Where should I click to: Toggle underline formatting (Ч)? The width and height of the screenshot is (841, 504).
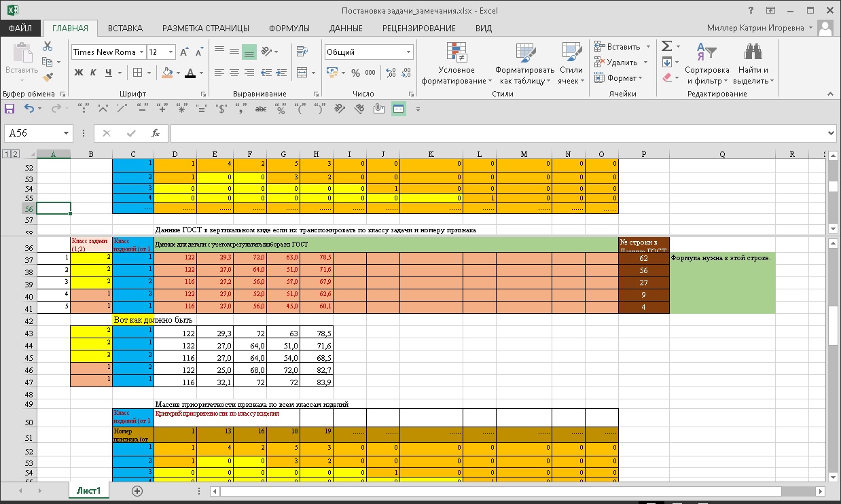(108, 73)
